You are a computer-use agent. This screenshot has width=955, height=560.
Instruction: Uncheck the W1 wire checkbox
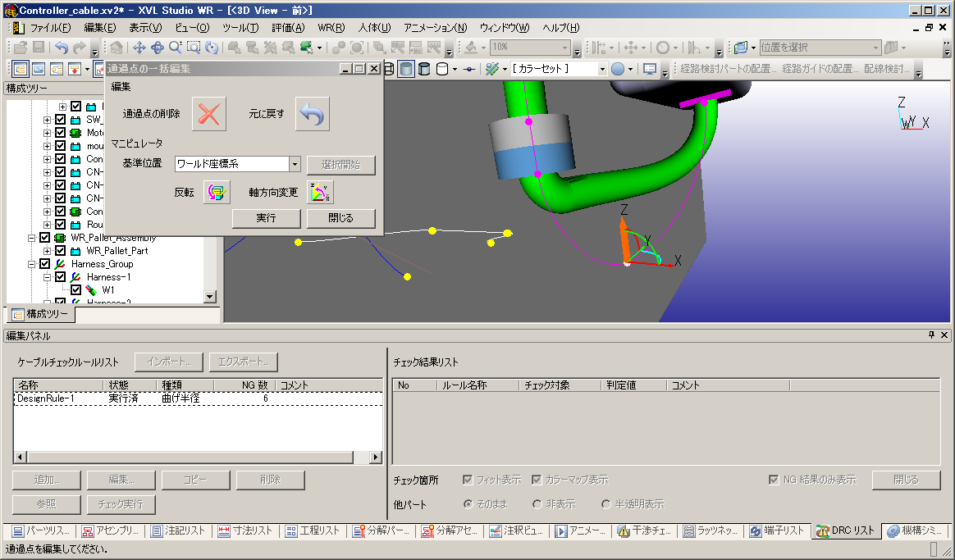coord(76,290)
